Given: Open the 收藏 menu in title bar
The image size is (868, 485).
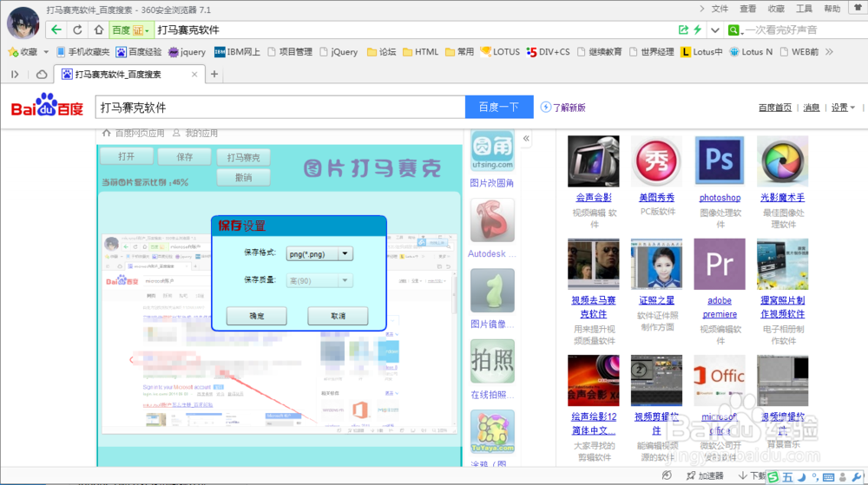Looking at the screenshot, I should click(x=776, y=9).
